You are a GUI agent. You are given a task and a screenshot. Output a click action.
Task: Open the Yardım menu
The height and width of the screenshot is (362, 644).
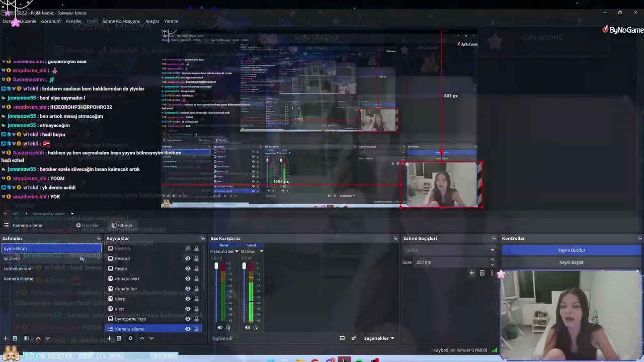(171, 21)
